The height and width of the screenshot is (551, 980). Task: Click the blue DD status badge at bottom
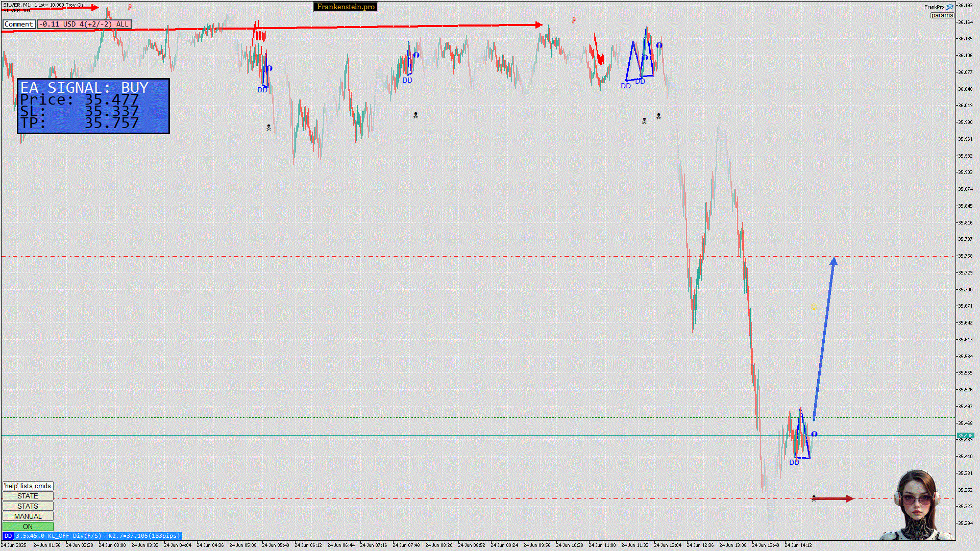pos(8,536)
